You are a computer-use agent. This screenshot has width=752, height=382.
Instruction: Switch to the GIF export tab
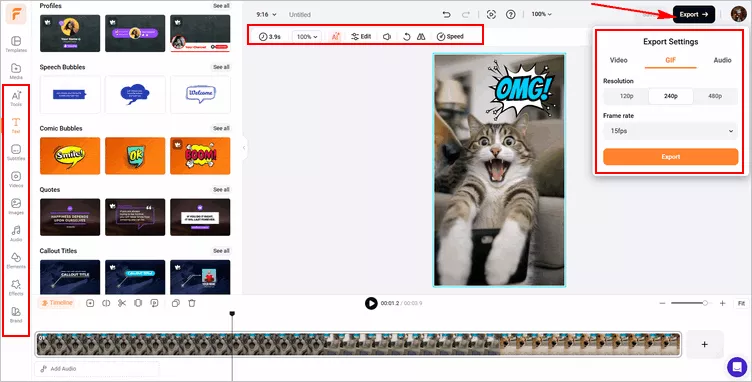[670, 60]
